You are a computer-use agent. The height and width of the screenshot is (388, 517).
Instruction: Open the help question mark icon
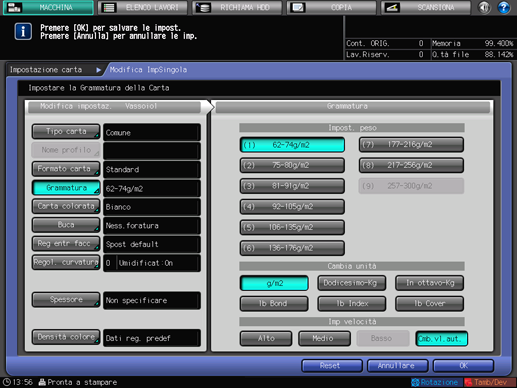coord(504,7)
